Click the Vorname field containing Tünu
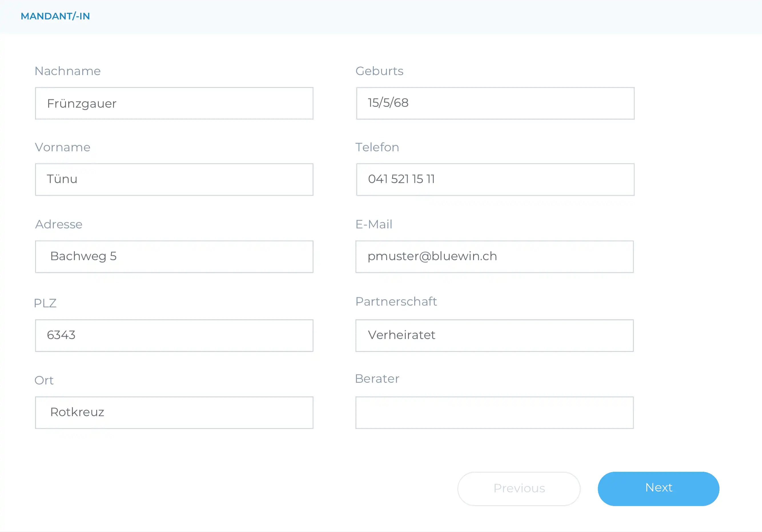Viewport: 762px width, 532px height. 174,180
